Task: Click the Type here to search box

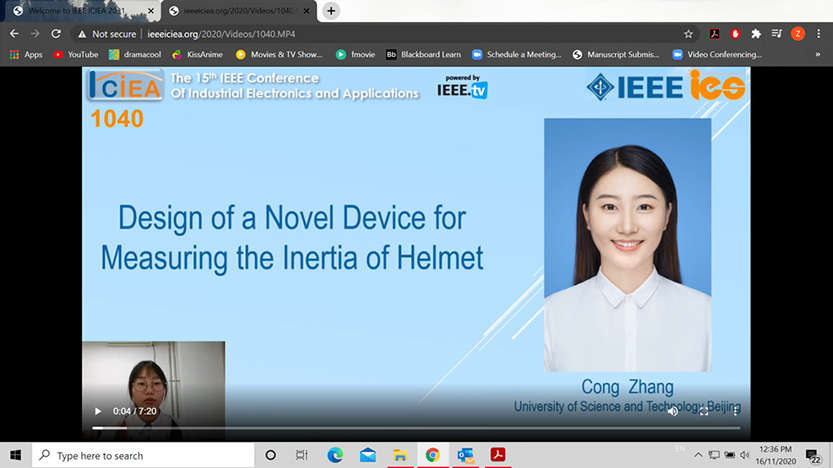Action: (x=143, y=455)
